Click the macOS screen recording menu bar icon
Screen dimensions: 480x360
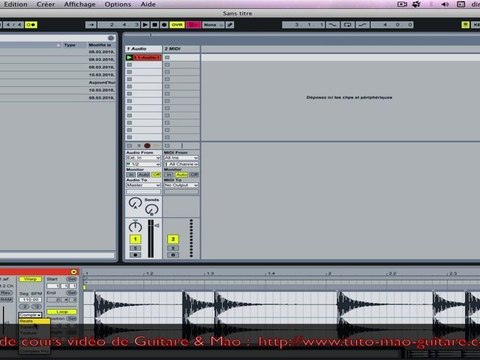coord(402,4)
